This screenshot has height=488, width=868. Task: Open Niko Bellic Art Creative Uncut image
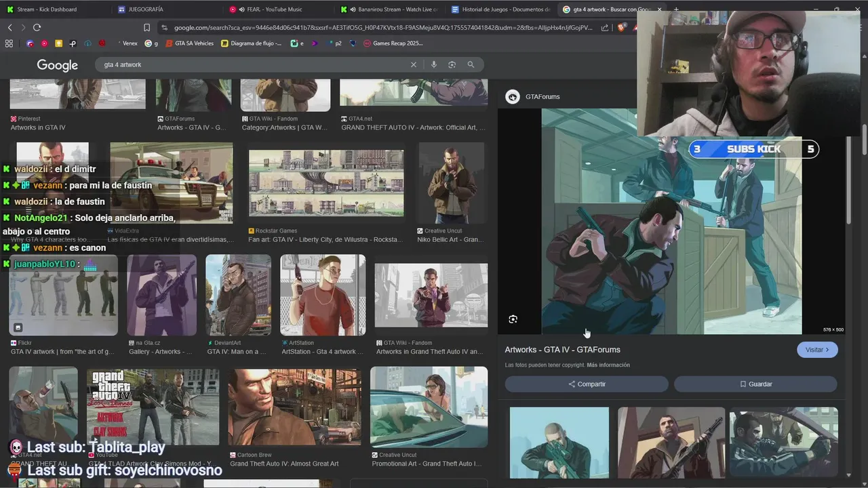coord(452,183)
